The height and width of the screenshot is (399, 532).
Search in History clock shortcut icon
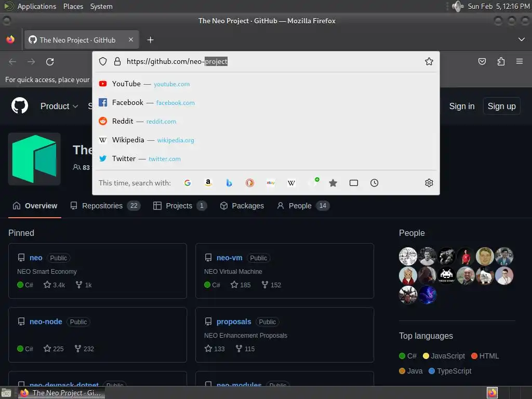[x=374, y=183]
